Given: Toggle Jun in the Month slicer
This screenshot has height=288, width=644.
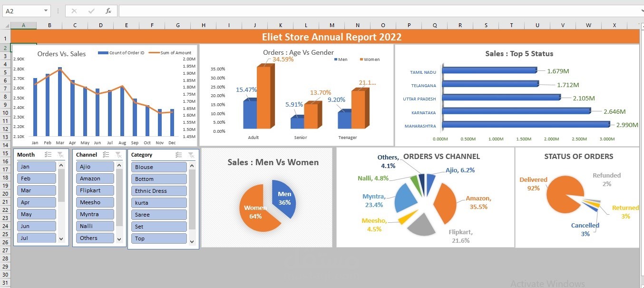Looking at the screenshot, I should (x=37, y=226).
